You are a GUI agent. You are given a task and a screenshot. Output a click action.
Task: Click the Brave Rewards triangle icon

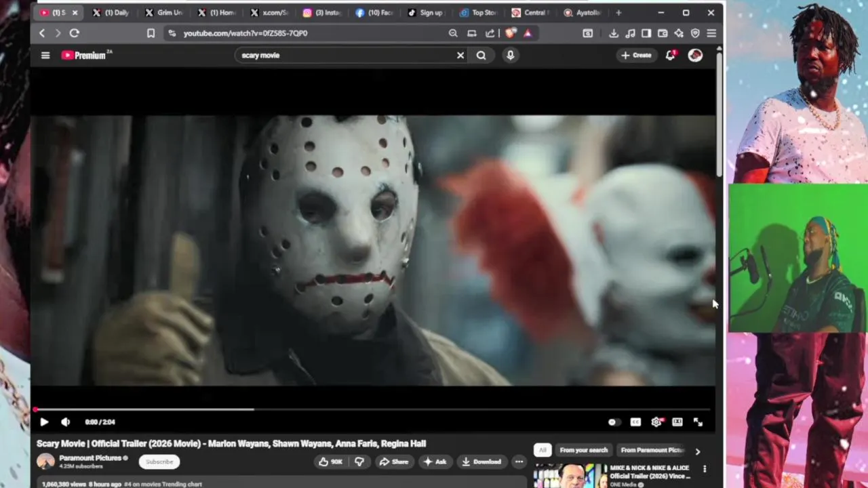[528, 33]
